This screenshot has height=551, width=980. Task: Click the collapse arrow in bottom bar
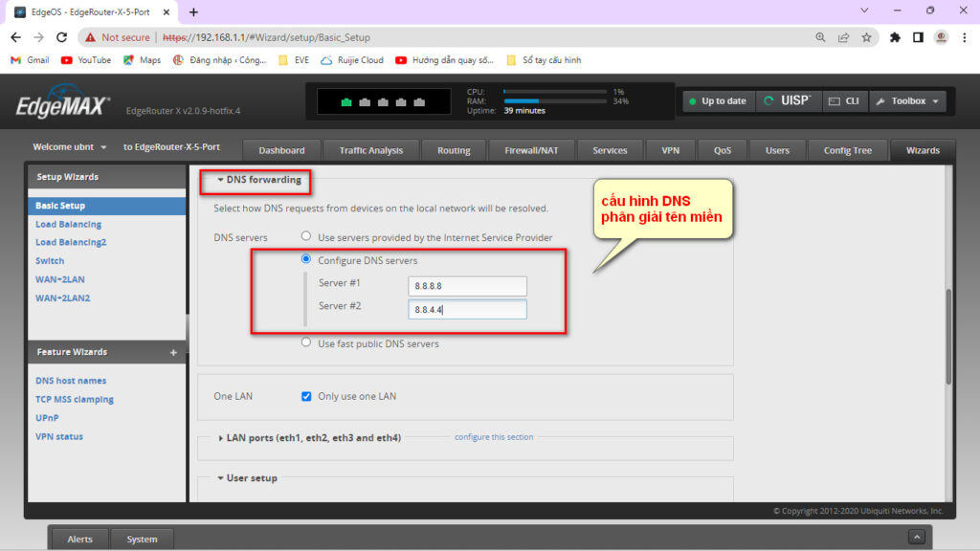(x=916, y=538)
